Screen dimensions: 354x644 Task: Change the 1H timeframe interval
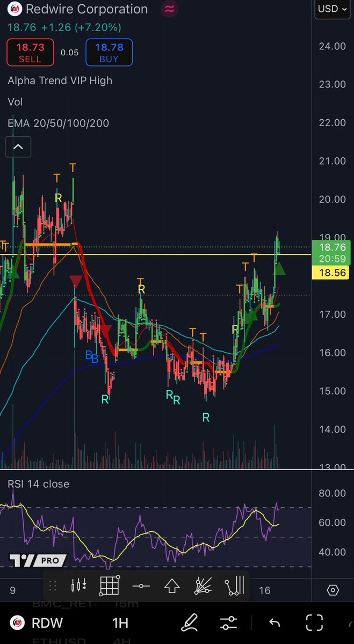120,623
